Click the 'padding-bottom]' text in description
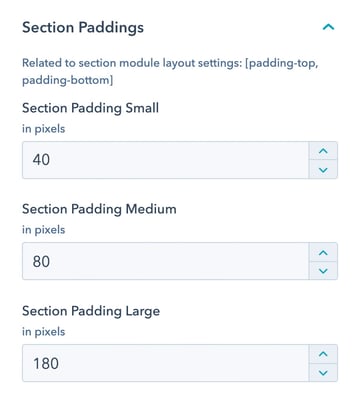This screenshot has width=360, height=405. pyautogui.click(x=68, y=81)
